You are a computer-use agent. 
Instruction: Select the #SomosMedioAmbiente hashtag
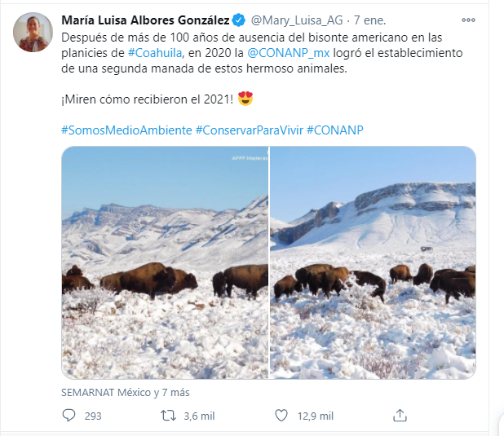(x=126, y=130)
